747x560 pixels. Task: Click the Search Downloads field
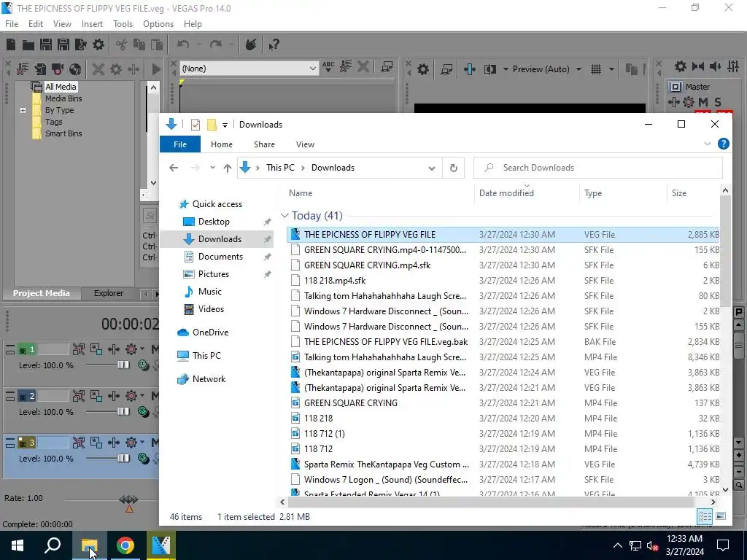pos(598,168)
